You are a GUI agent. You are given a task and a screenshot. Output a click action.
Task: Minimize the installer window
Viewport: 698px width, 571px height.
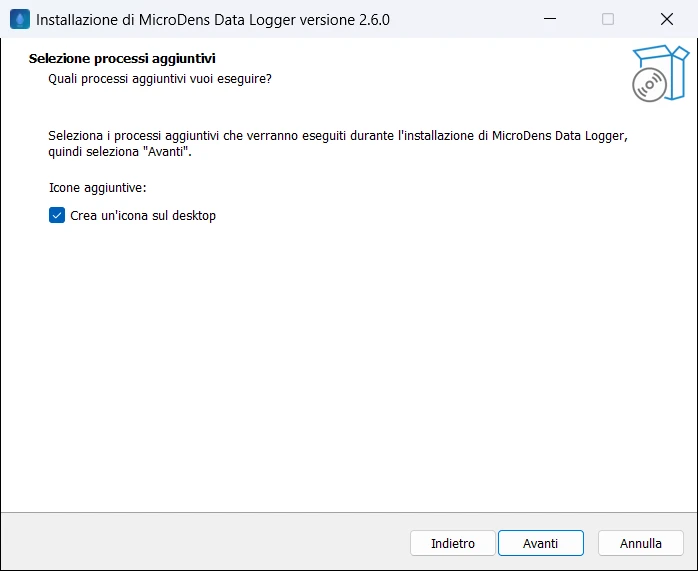click(x=550, y=19)
